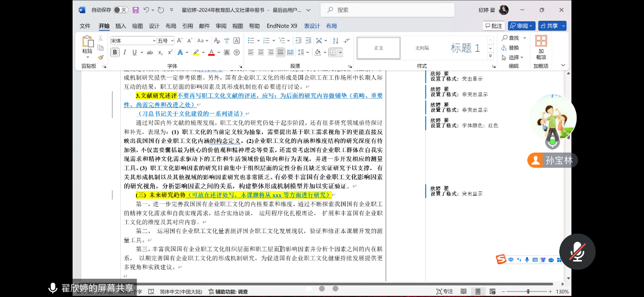This screenshot has width=644, height=297.
Task: Click the zoom slider in status bar
Action: click(x=528, y=291)
